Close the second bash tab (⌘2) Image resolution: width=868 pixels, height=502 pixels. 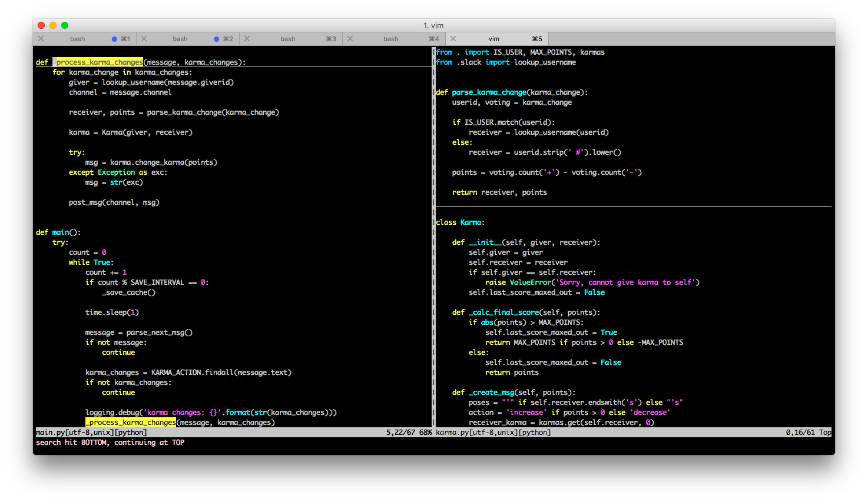144,39
